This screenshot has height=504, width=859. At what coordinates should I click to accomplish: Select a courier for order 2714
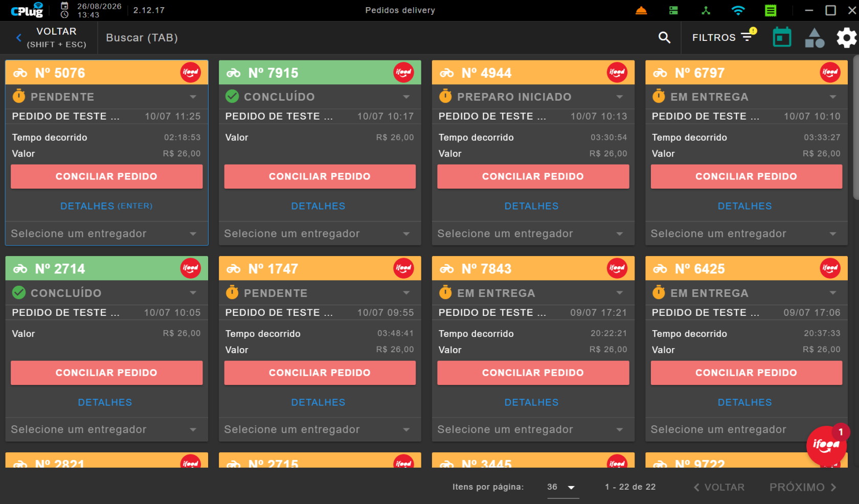[x=106, y=429]
